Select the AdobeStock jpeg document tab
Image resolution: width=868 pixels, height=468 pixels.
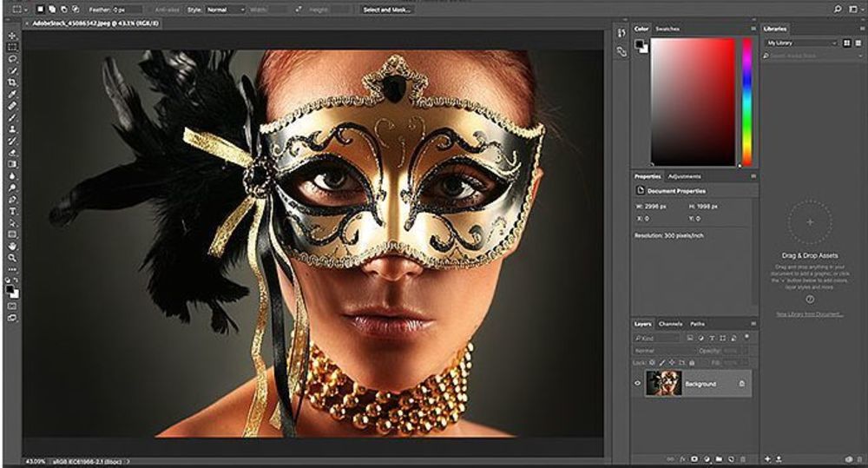[93, 23]
